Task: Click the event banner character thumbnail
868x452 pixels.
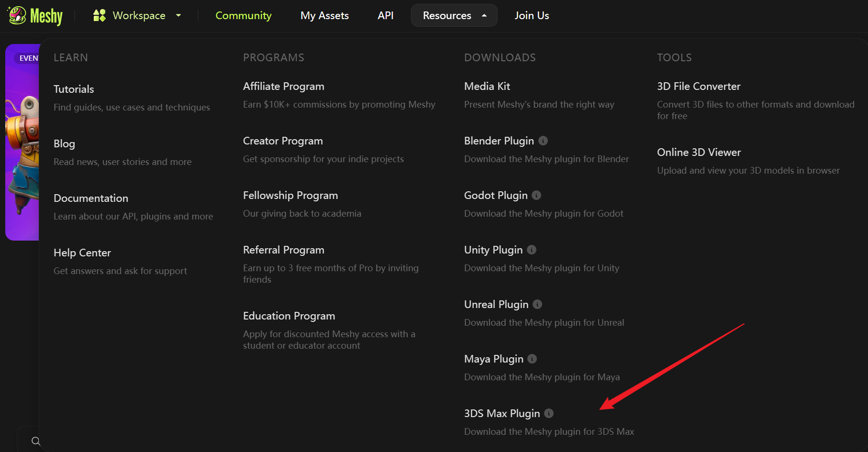Action: tap(22, 143)
